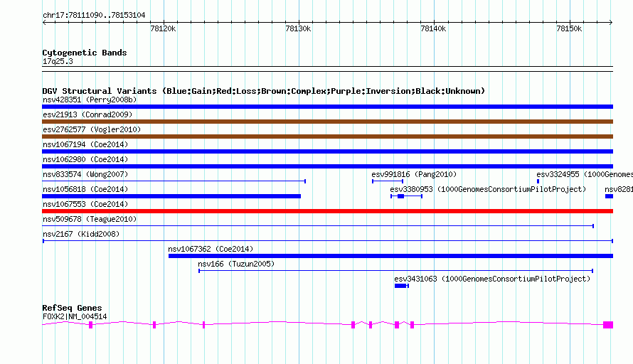The width and height of the screenshot is (633, 364).
Task: Click the chr17:78111090..78153104 coordinate label
Action: coord(94,16)
